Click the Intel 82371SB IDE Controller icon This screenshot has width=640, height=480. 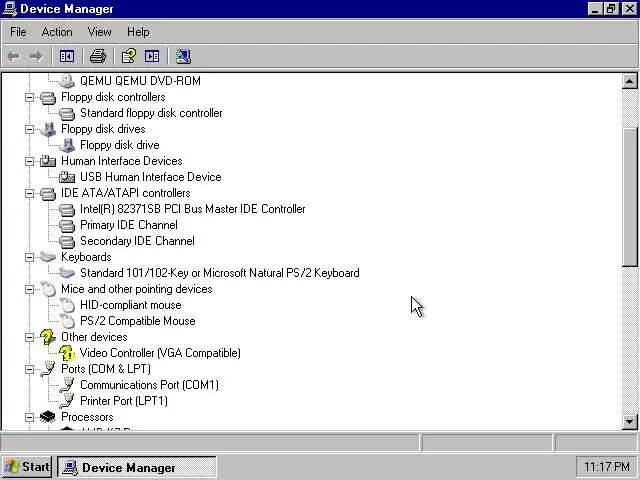(x=67, y=209)
